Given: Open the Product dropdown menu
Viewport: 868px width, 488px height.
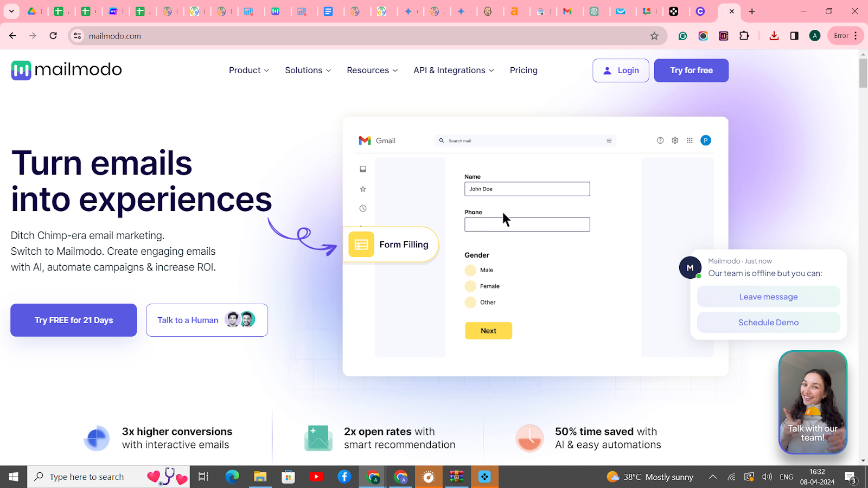Looking at the screenshot, I should click(x=248, y=70).
